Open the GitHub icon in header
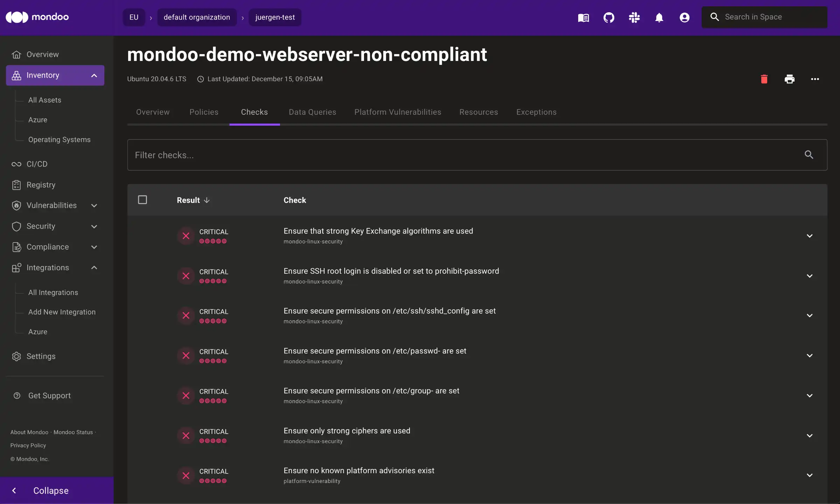Screen dimensions: 840x504 click(609, 17)
